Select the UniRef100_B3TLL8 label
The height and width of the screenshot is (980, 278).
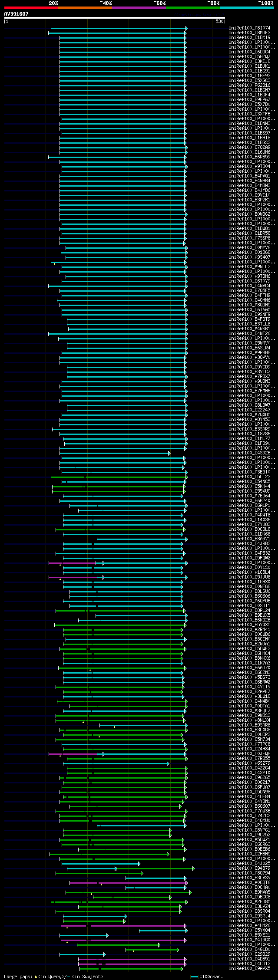point(249,324)
